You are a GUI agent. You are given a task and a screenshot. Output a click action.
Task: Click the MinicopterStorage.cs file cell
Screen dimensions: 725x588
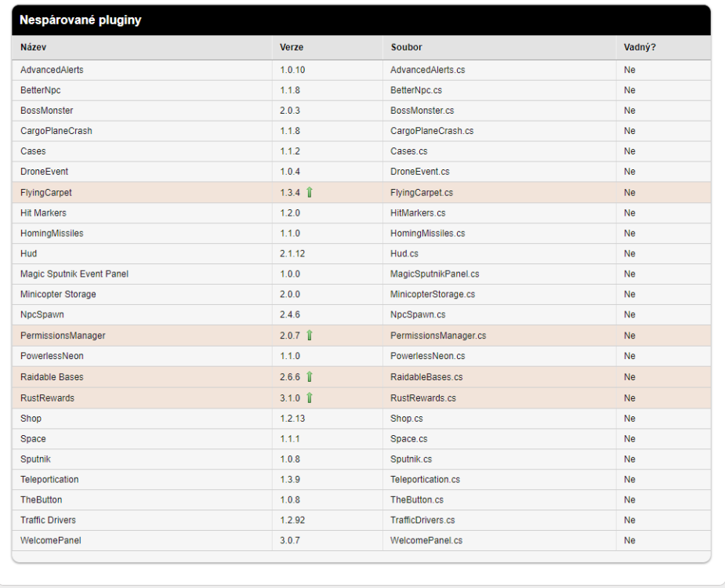(x=433, y=295)
